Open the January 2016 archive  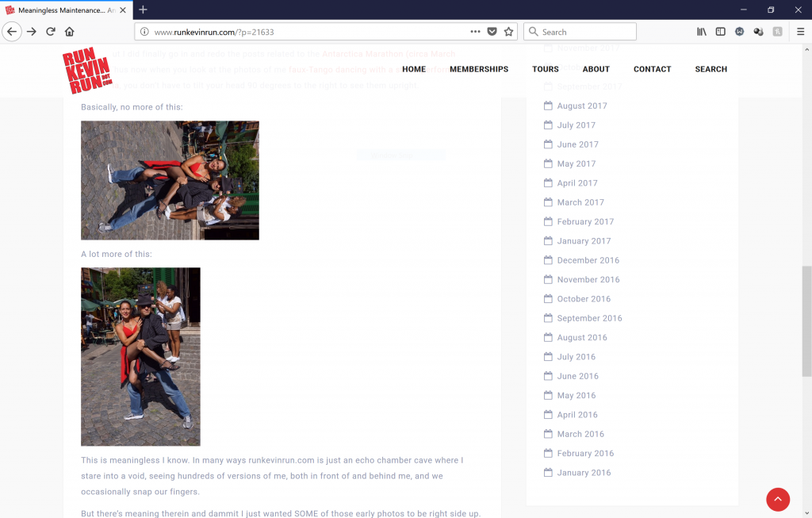click(584, 473)
